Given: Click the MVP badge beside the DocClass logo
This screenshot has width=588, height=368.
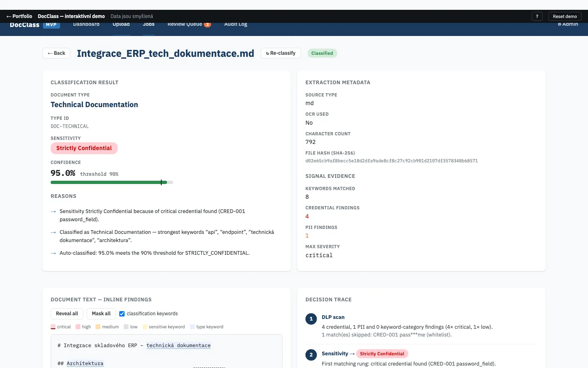Looking at the screenshot, I should [x=51, y=25].
